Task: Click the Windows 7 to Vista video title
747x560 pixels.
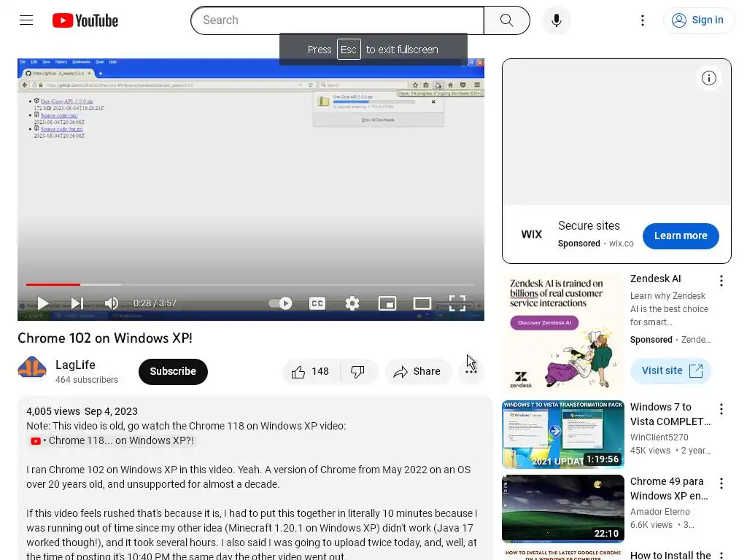Action: click(x=670, y=414)
